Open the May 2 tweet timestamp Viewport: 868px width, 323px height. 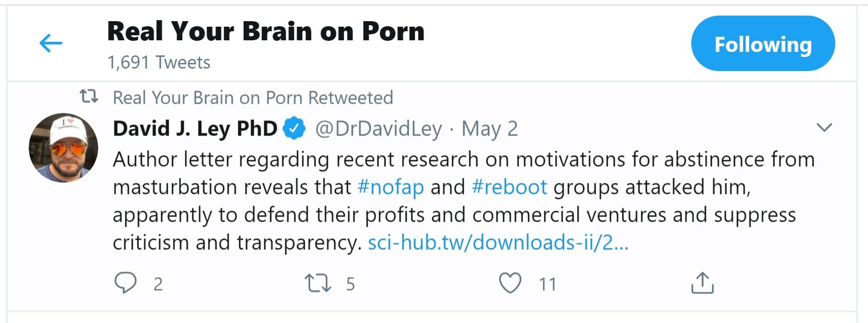[x=489, y=129]
